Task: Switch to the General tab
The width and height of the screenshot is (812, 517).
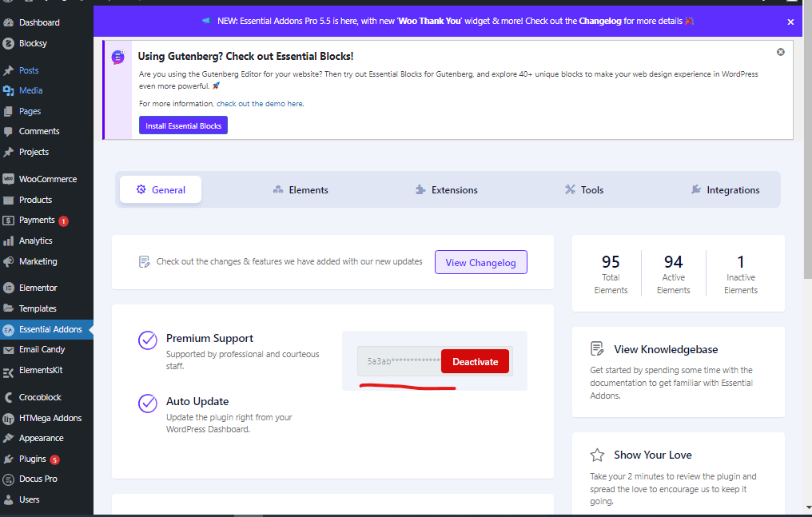Action: [x=161, y=190]
